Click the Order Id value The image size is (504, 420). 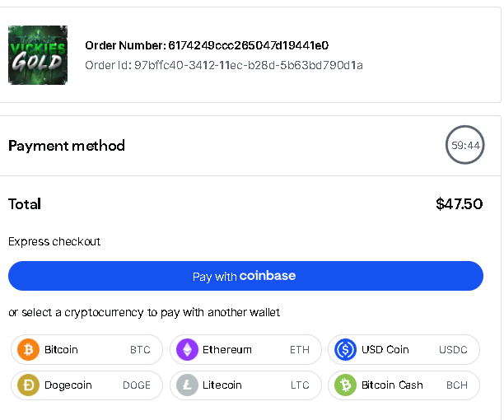pyautogui.click(x=249, y=65)
